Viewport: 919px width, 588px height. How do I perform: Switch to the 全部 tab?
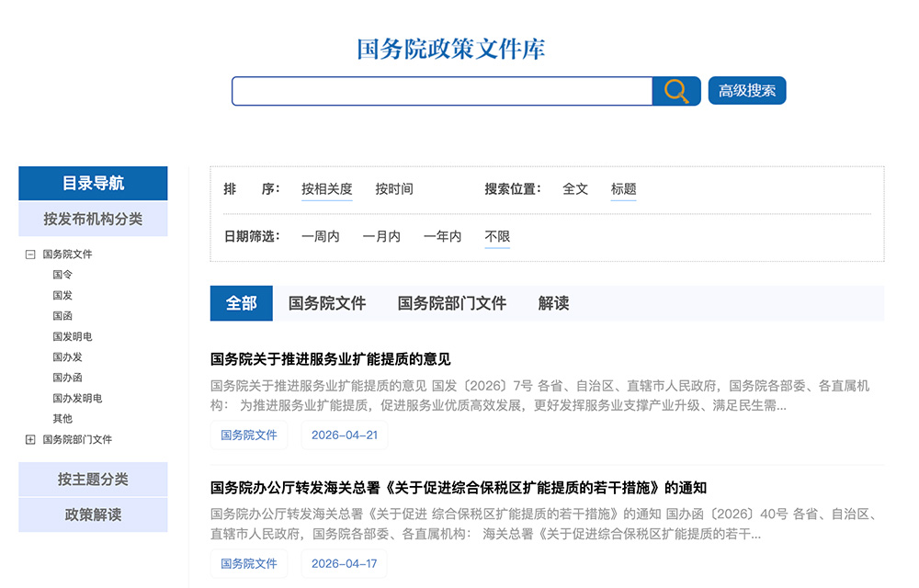coord(242,303)
